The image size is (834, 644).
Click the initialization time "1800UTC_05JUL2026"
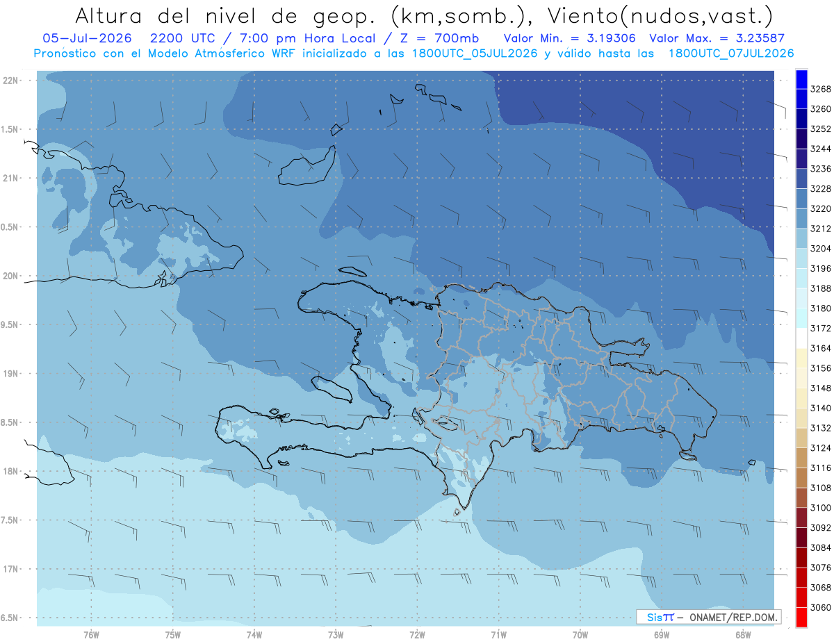[x=475, y=53]
